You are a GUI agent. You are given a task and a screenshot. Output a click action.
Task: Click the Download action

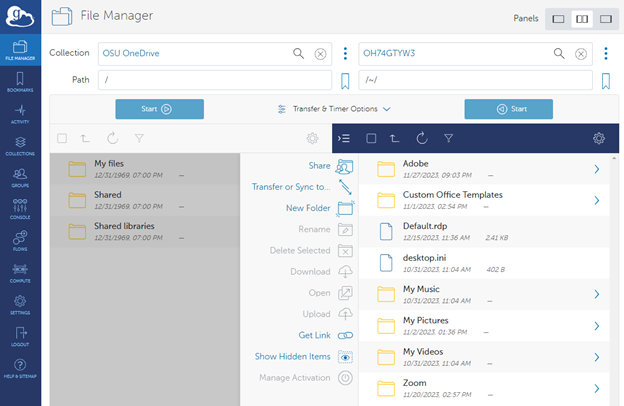coord(322,272)
